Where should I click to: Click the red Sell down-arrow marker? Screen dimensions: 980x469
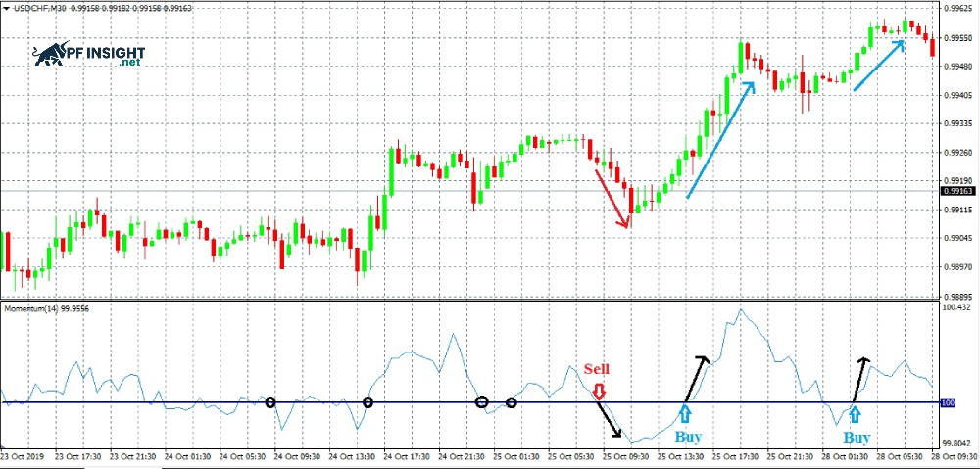point(598,392)
